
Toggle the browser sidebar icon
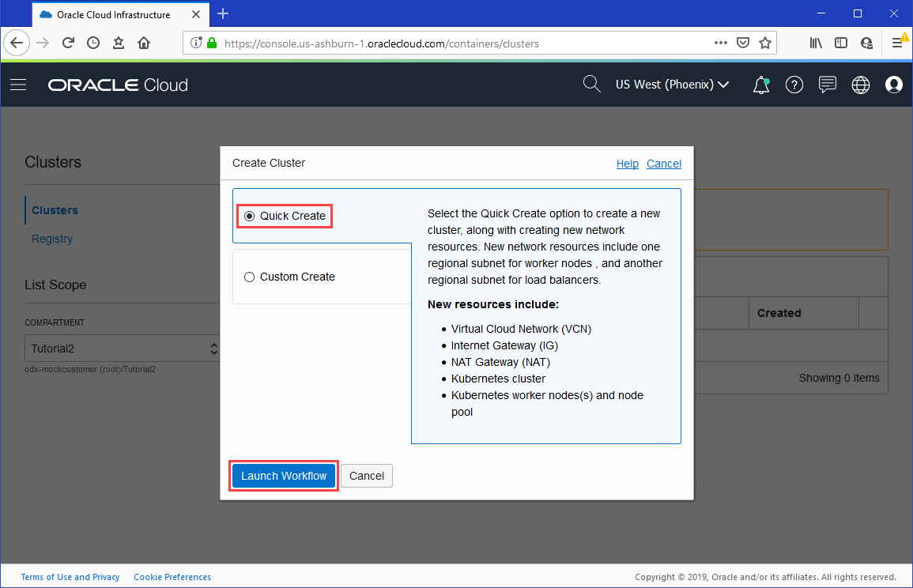[x=841, y=43]
